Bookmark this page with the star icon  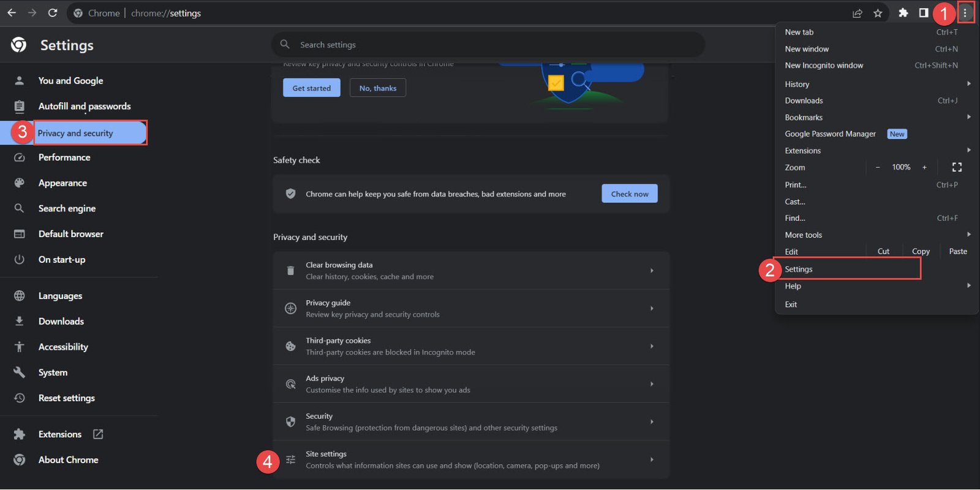878,13
